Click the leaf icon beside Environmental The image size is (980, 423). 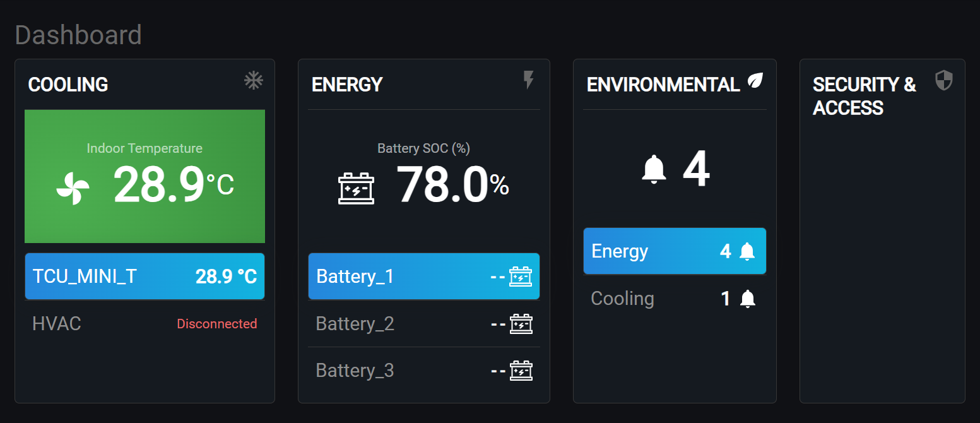[x=755, y=81]
